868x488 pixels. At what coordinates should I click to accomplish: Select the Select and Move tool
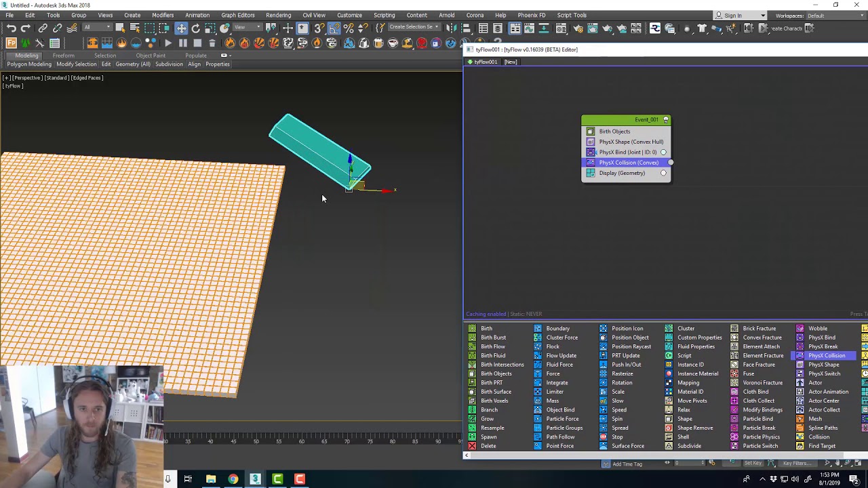181,28
